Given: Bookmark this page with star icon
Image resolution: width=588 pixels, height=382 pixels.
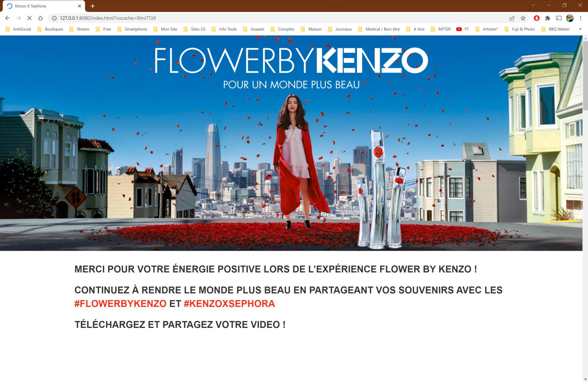Looking at the screenshot, I should [x=523, y=18].
